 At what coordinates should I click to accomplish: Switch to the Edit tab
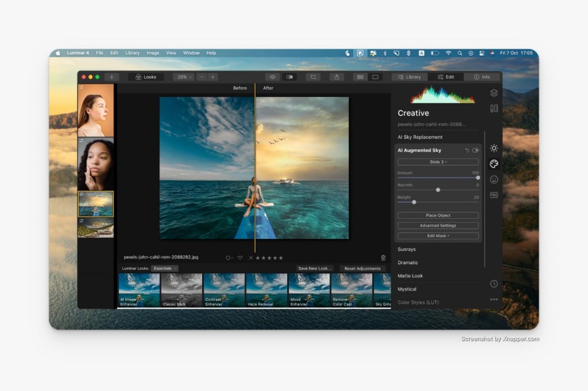(x=446, y=77)
